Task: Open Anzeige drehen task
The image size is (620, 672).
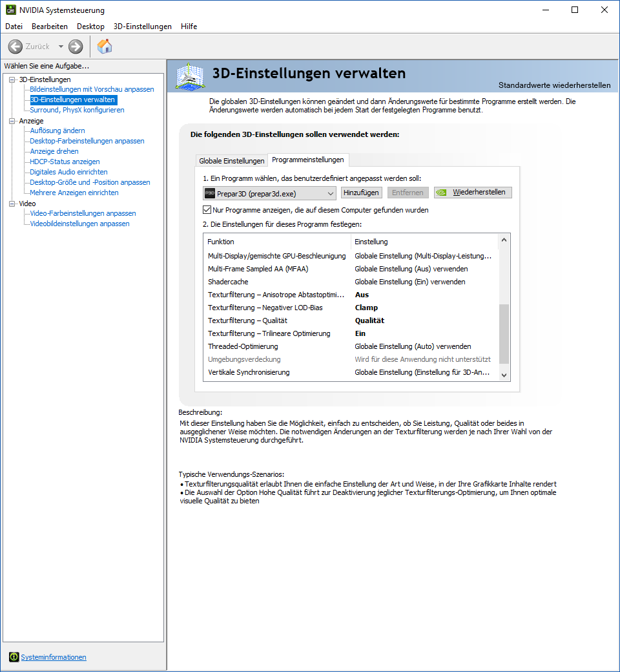Action: 54,151
